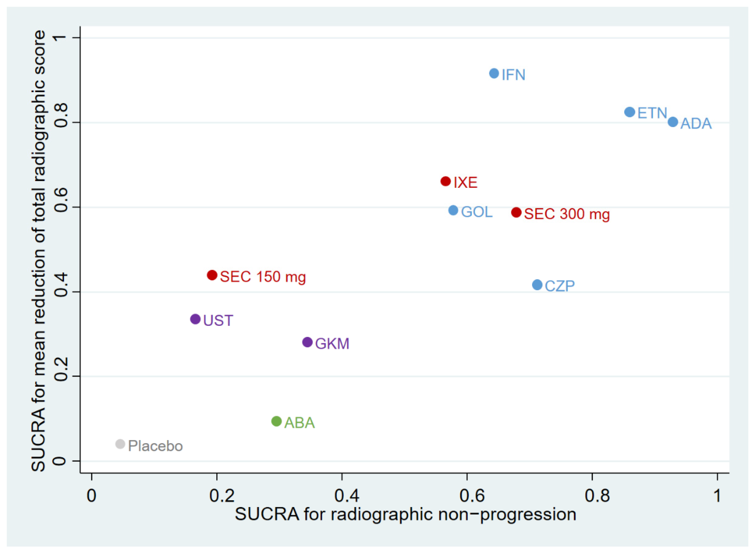Click the 0.6 tick label on x-axis

[467, 495]
